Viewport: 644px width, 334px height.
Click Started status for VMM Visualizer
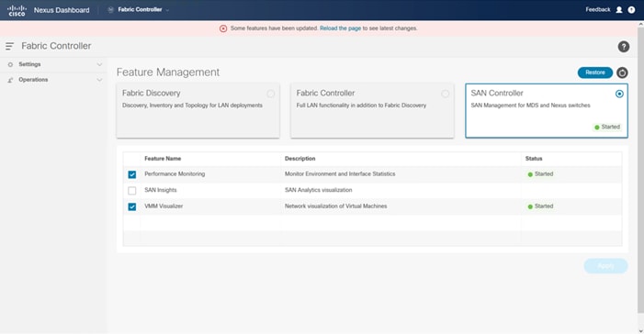(x=540, y=206)
